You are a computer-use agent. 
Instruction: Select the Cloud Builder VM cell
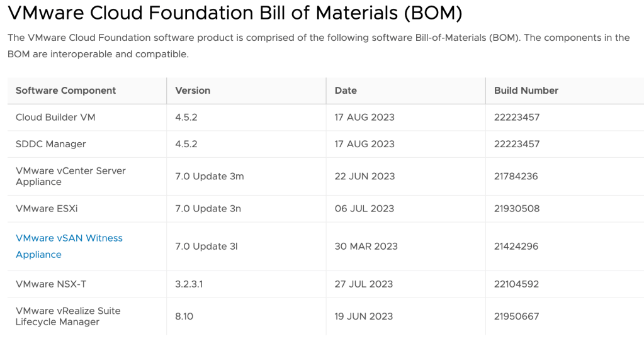point(55,118)
